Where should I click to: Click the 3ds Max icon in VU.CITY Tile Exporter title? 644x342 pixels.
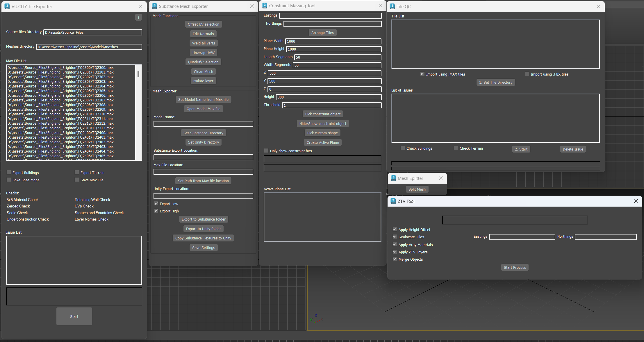[x=7, y=6]
